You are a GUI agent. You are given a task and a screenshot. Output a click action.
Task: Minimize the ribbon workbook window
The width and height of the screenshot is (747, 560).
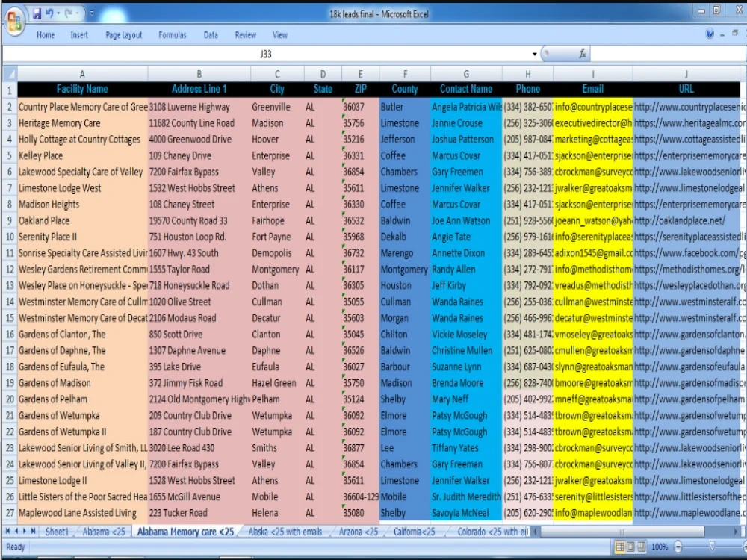[x=722, y=34]
